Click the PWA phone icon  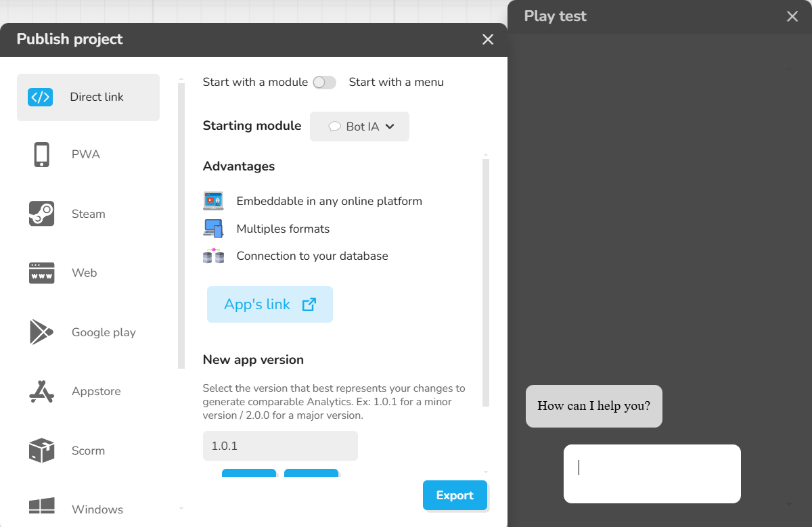[x=41, y=154]
